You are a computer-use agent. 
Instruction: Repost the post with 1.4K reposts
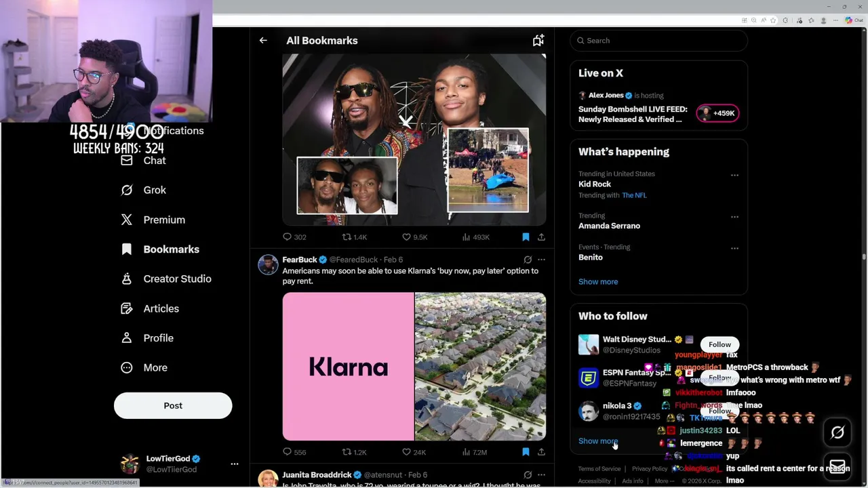pos(354,237)
